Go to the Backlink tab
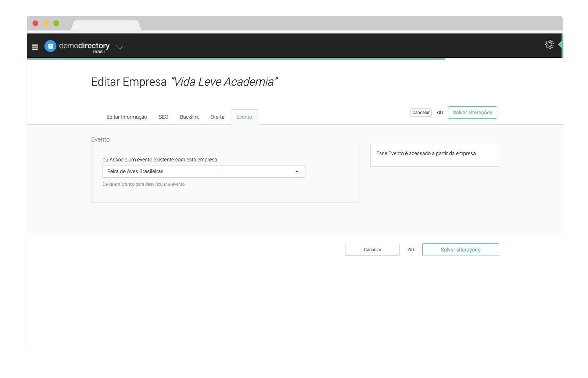The image size is (588, 378). pyautogui.click(x=189, y=117)
